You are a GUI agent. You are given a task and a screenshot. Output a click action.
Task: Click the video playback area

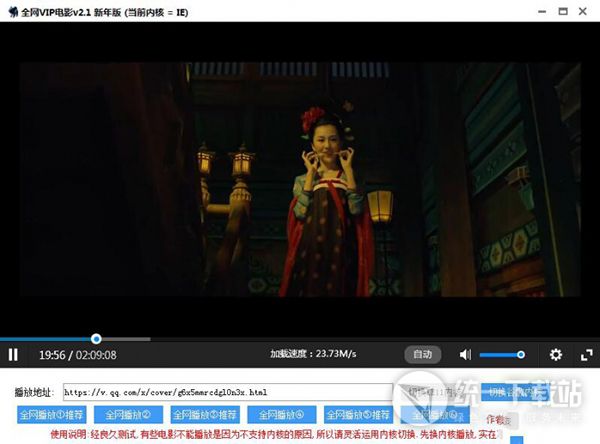click(x=300, y=180)
